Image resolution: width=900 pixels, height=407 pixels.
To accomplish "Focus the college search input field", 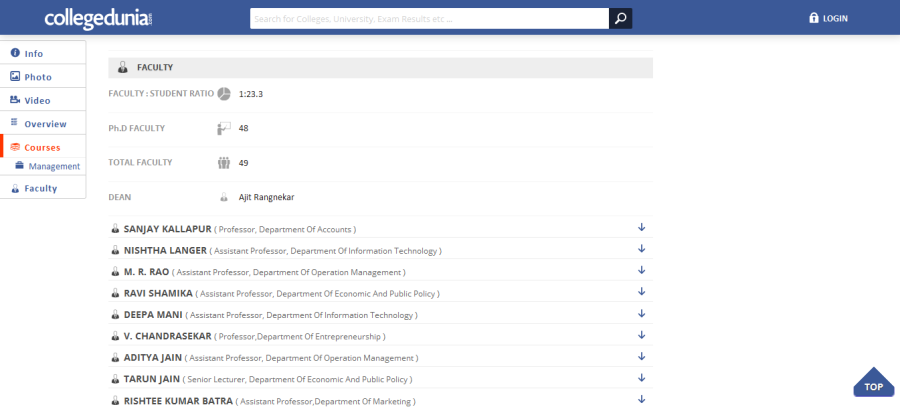I will (x=429, y=18).
